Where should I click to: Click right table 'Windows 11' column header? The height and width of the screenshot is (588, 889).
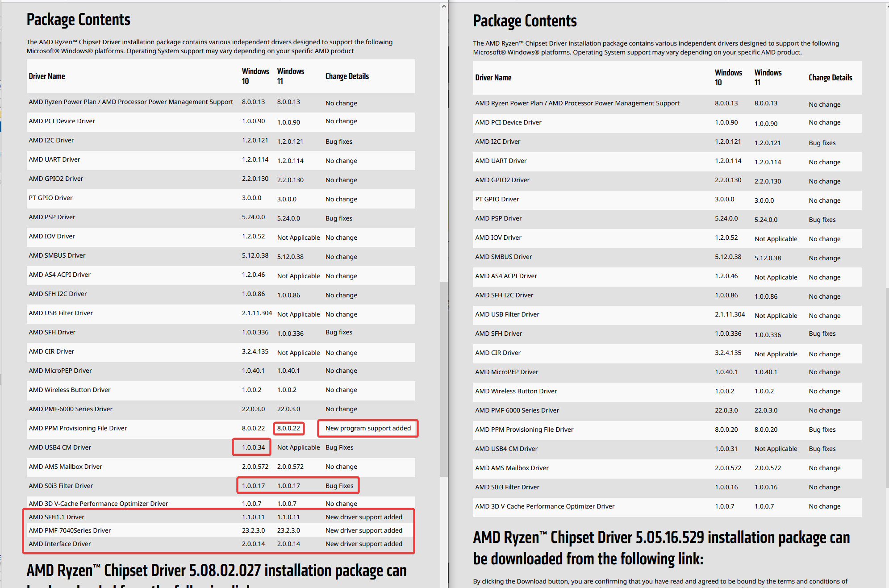tap(768, 78)
